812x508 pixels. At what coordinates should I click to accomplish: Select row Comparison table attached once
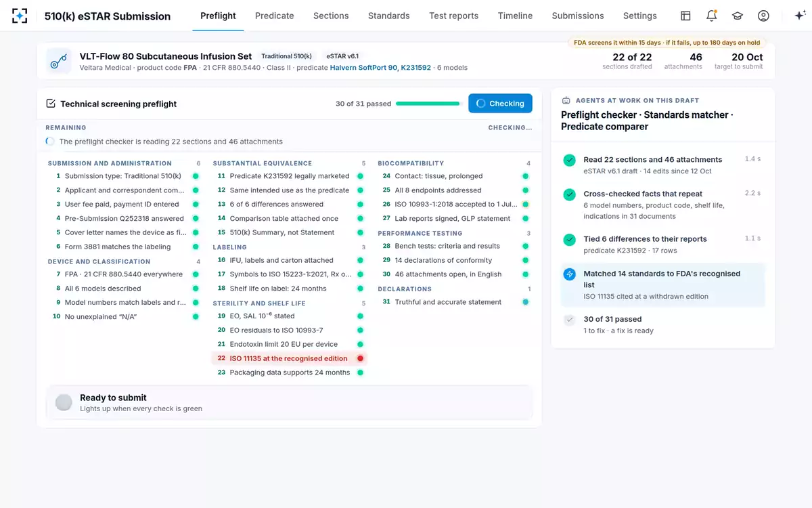290,218
